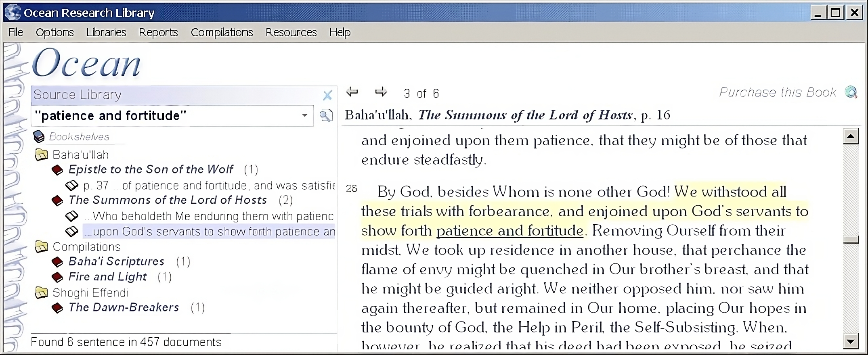
Task: Advance to next search result arrow
Action: coord(381,92)
